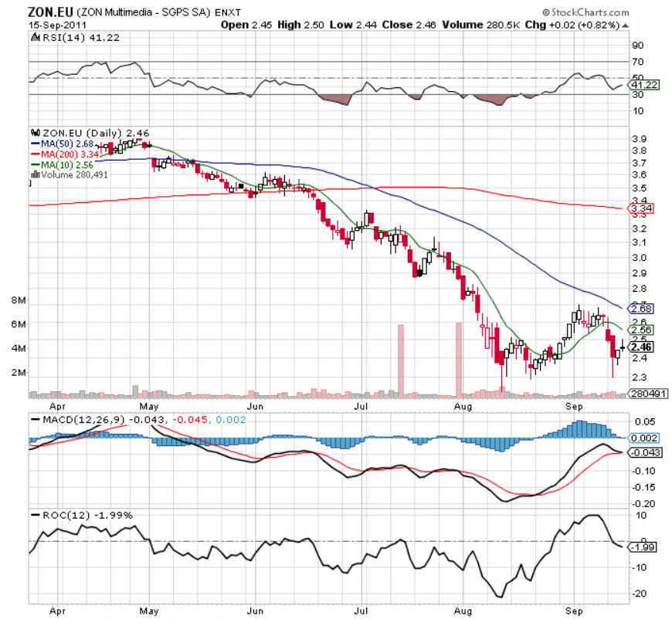Click the volume bars icon in legend
This screenshot has height=619, width=672.
(x=35, y=174)
